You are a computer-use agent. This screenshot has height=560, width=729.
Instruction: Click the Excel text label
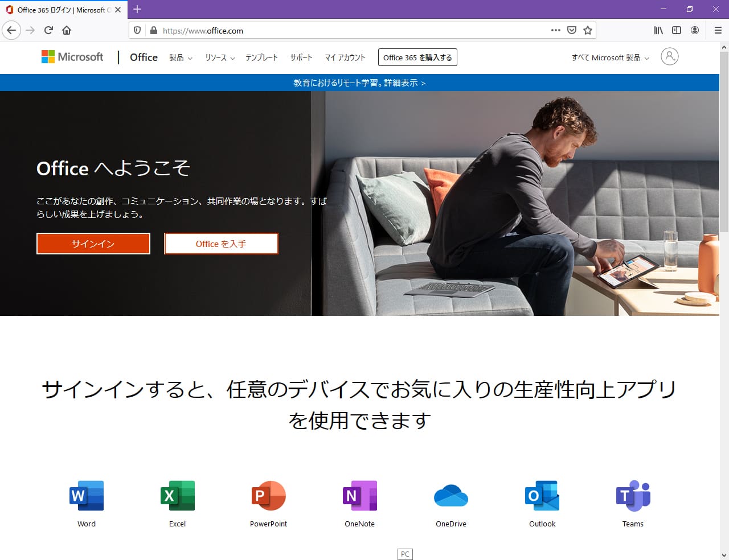point(178,524)
